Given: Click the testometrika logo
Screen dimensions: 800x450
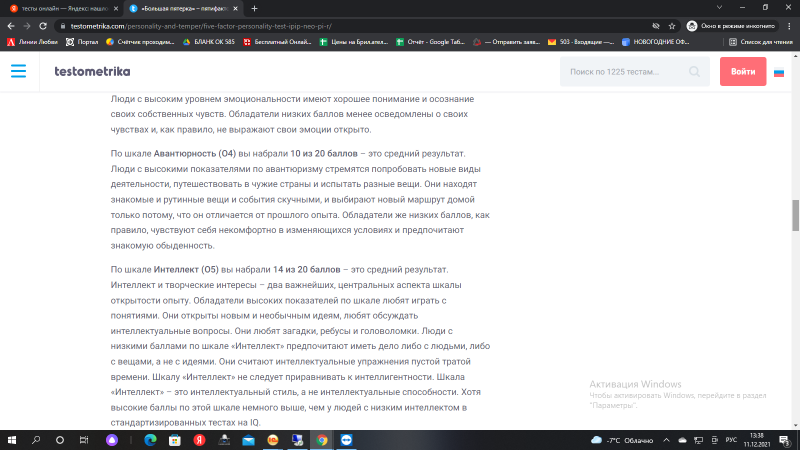Looking at the screenshot, I should [92, 72].
